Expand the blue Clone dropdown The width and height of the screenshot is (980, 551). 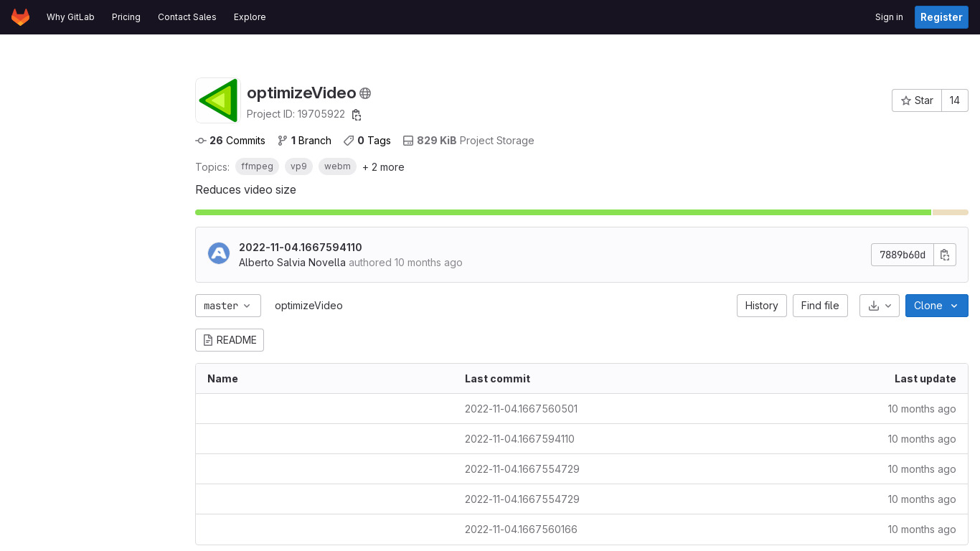click(x=937, y=306)
